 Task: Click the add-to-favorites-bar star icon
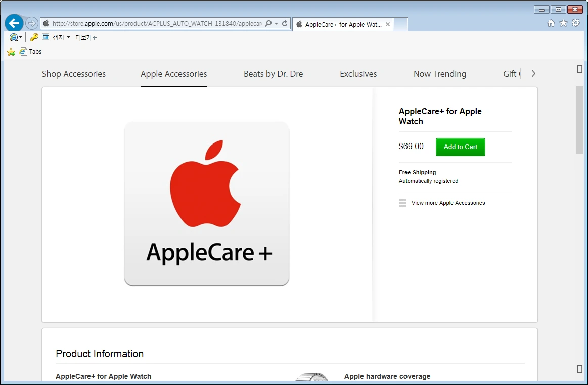click(11, 52)
